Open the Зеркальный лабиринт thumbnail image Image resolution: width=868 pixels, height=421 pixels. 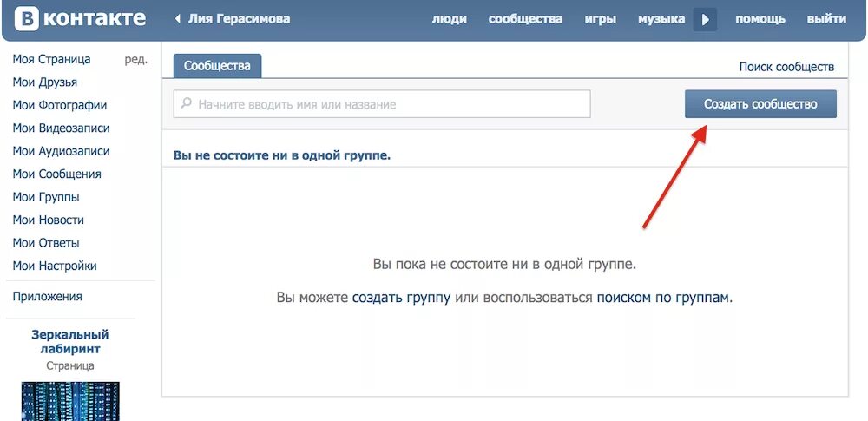[x=70, y=401]
